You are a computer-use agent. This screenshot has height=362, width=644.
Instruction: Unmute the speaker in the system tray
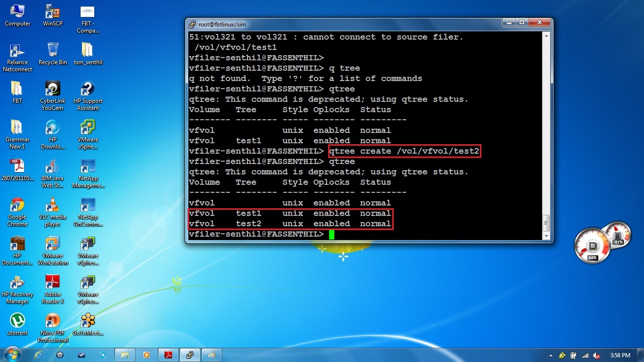[x=596, y=355]
